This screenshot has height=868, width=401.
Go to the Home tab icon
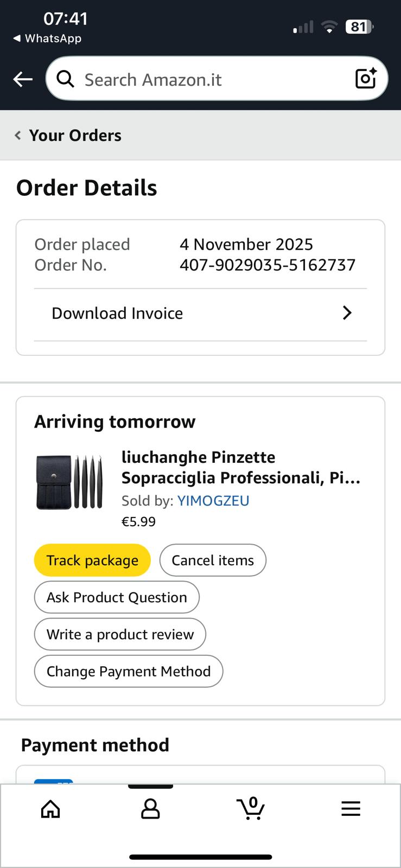click(x=50, y=809)
